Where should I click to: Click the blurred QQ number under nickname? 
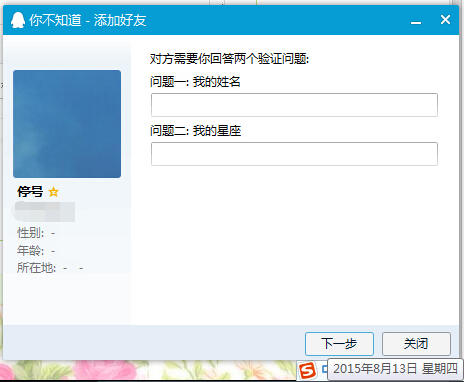[45, 211]
